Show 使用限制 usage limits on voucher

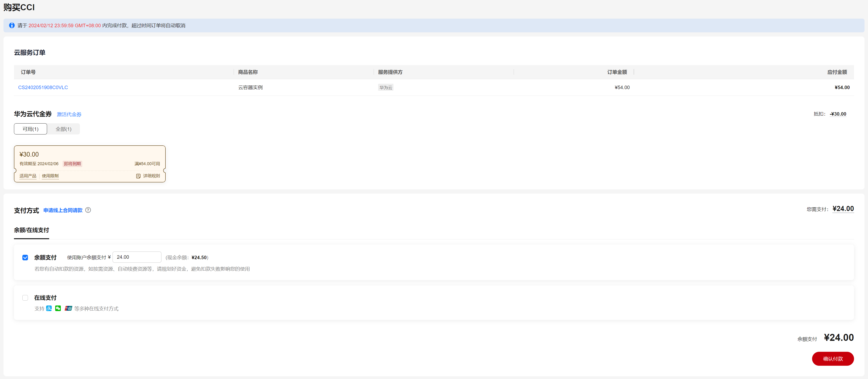[50, 176]
